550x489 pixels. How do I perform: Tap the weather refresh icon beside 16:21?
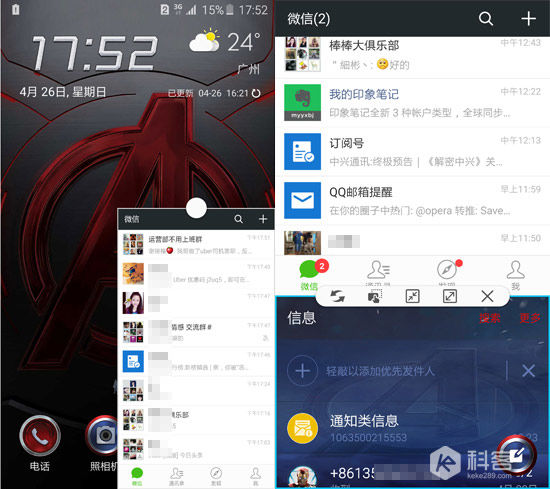tap(256, 93)
